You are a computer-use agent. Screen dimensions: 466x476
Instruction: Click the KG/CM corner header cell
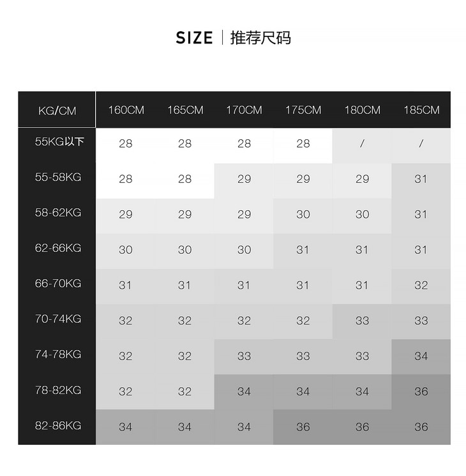point(57,111)
